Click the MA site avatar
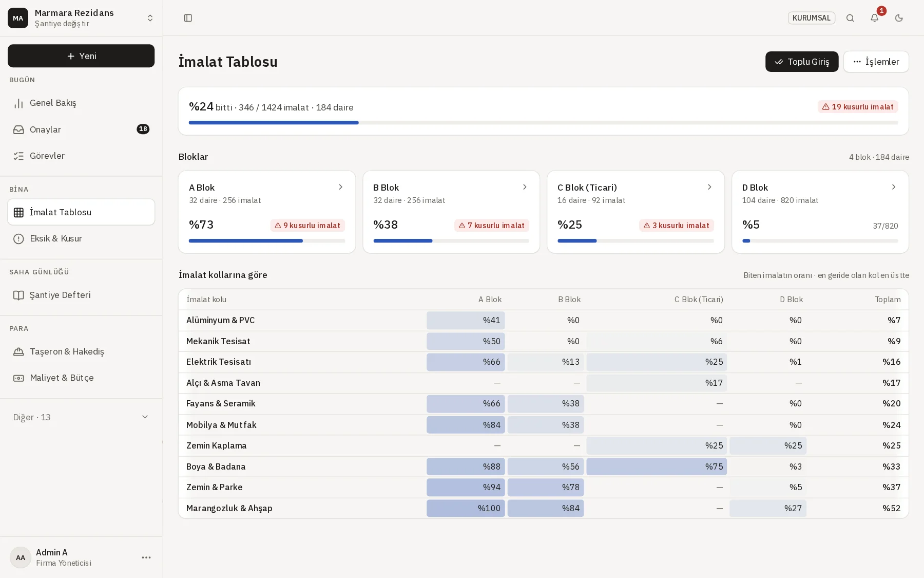The image size is (924, 578). tap(18, 18)
